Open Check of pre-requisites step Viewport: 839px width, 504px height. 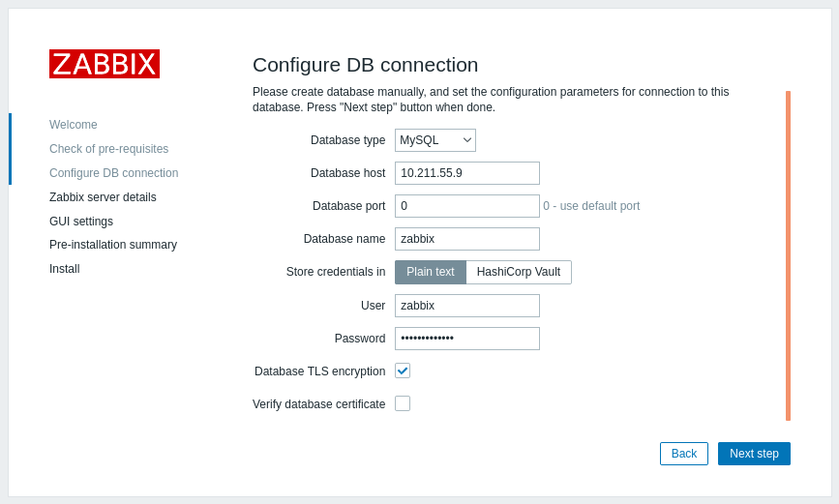(x=108, y=149)
